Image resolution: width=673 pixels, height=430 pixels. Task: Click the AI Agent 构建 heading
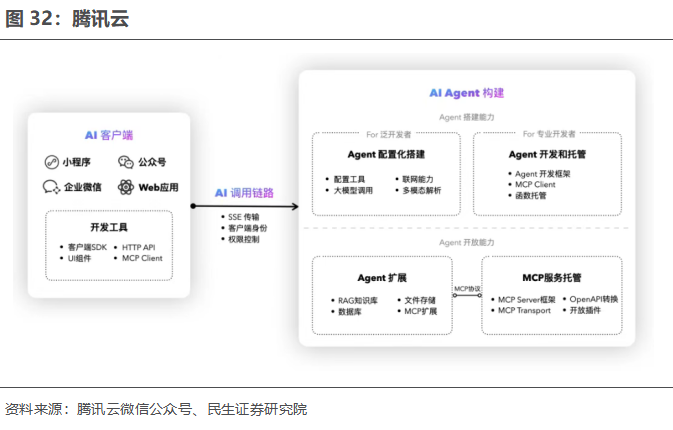(x=467, y=93)
